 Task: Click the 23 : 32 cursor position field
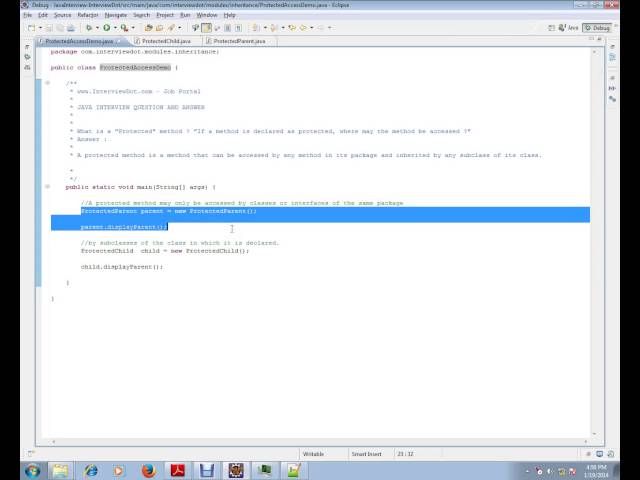[405, 454]
